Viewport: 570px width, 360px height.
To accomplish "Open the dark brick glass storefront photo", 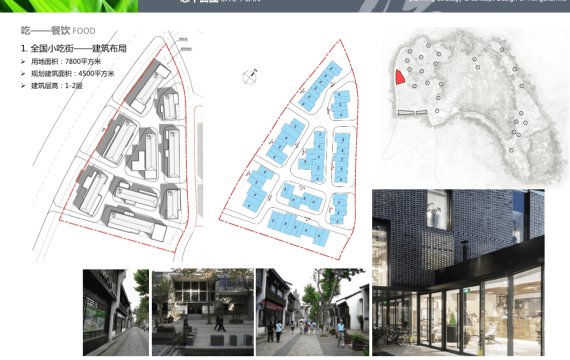I will tap(458, 272).
